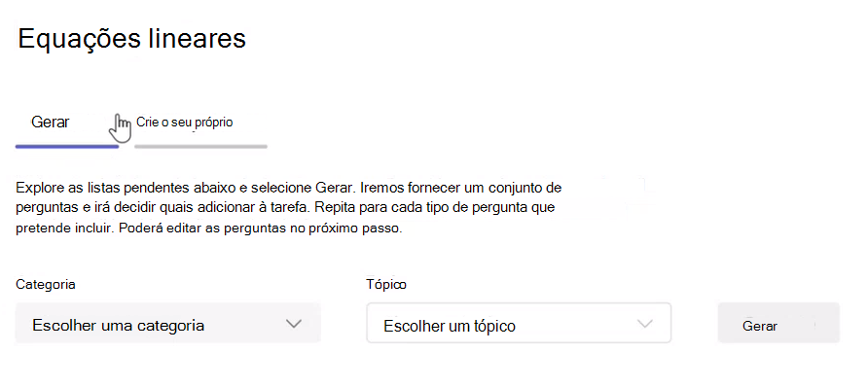Click the chevron in Escolher uma categoria
868x387 pixels.
pyautogui.click(x=294, y=324)
